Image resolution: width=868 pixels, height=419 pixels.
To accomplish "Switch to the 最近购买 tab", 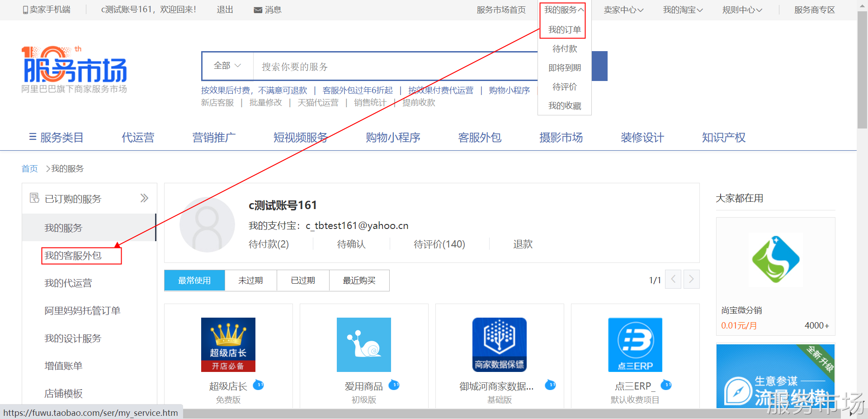I will point(359,281).
